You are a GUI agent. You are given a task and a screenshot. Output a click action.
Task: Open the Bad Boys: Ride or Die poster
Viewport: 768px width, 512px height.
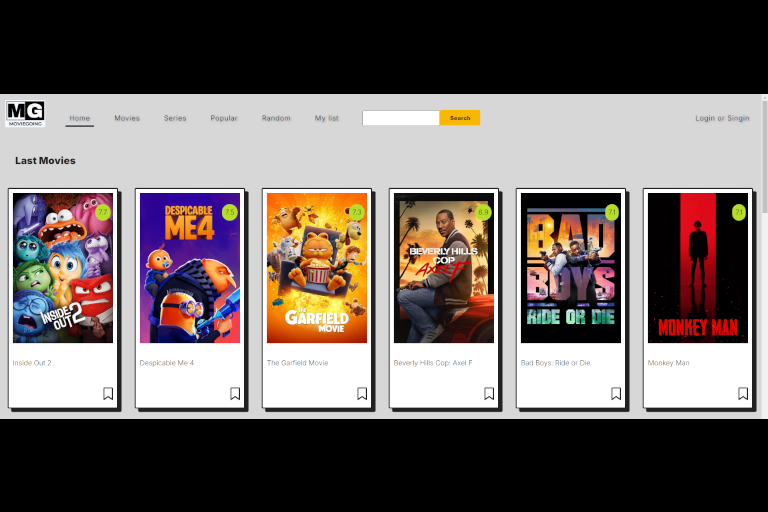point(571,268)
